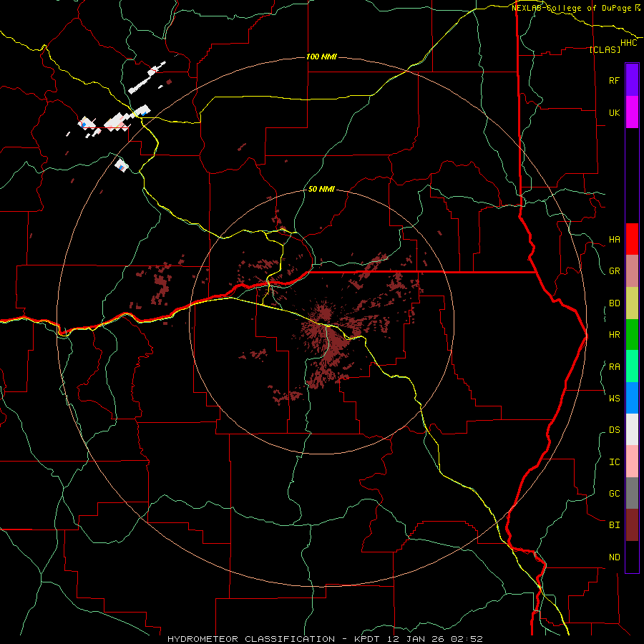Screen dimensions: 644x644
Task: Select the GC gray legend swatch
Action: pos(632,493)
